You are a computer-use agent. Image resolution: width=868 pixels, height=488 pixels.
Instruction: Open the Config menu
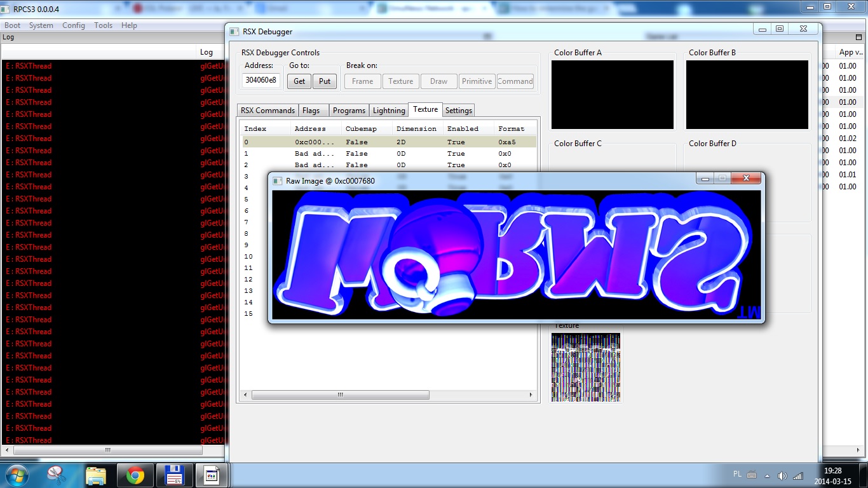coord(74,25)
